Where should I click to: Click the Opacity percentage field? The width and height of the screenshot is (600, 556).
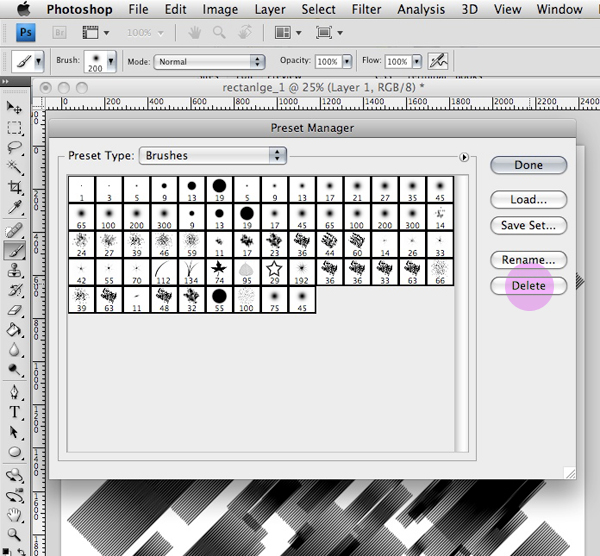(x=328, y=62)
